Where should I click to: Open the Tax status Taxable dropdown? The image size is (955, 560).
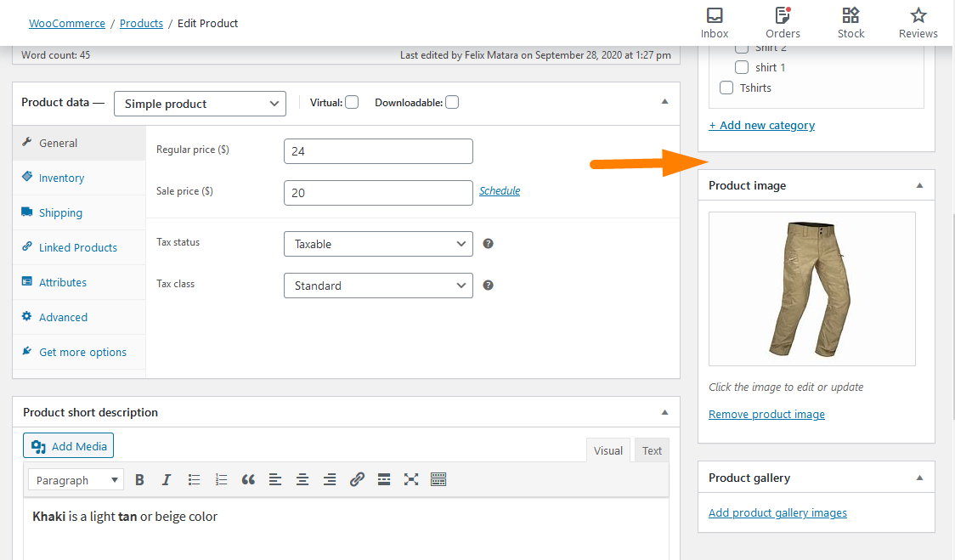[x=378, y=244]
